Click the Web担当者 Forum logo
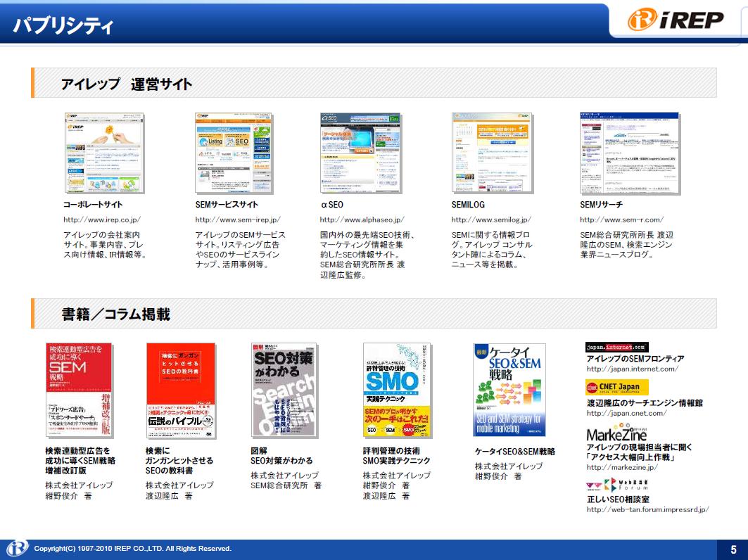The width and height of the screenshot is (748, 560). (x=617, y=485)
